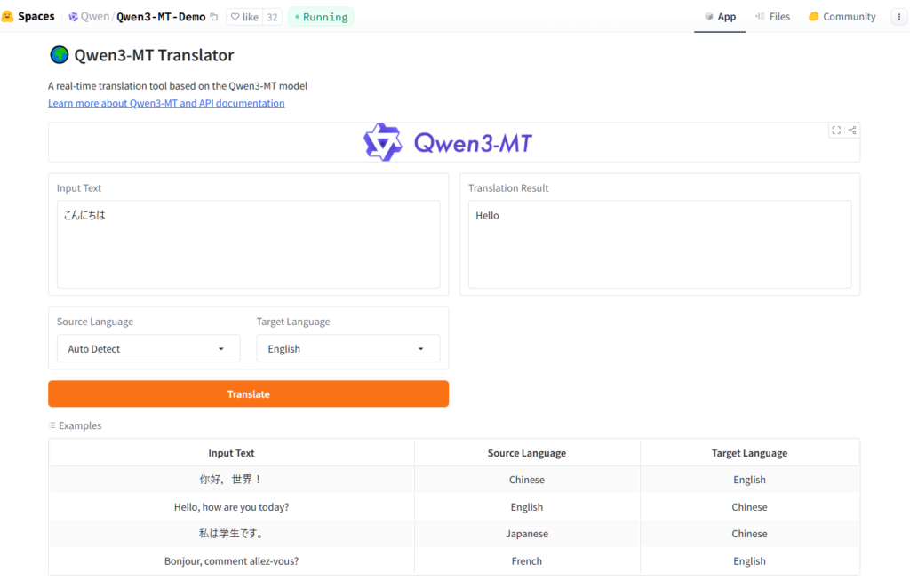Open the Files tab
910x588 pixels.
(772, 17)
